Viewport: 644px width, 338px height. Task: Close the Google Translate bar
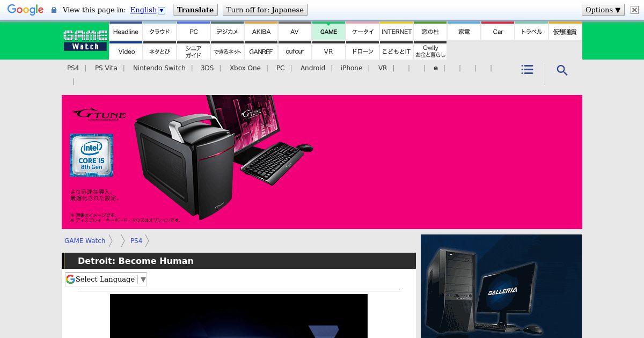(x=634, y=10)
